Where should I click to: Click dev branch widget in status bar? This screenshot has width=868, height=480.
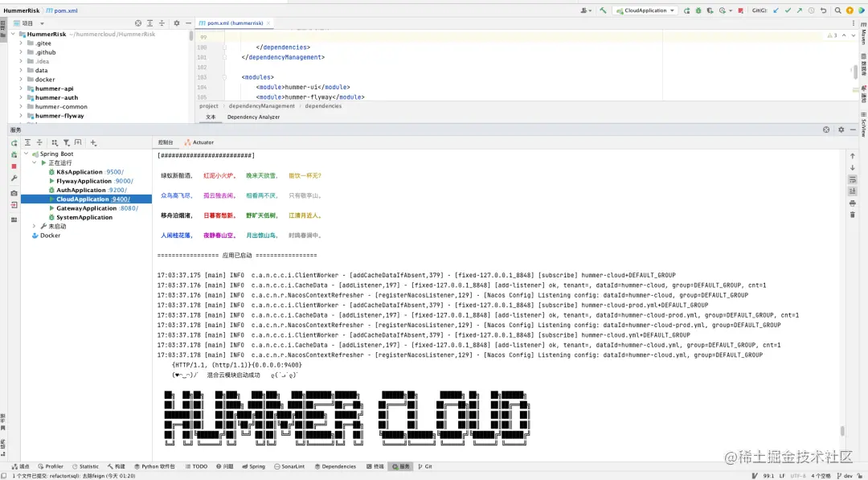click(x=844, y=475)
